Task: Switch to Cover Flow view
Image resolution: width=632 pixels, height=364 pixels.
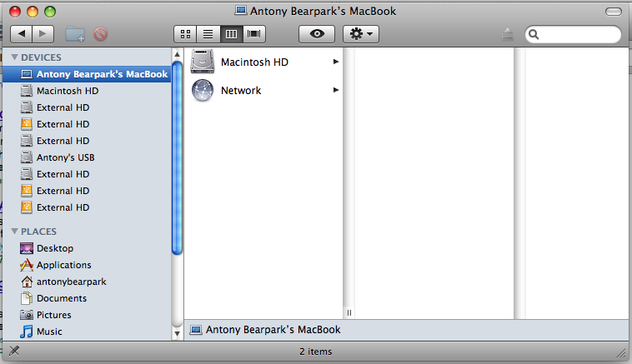Action: 254,34
